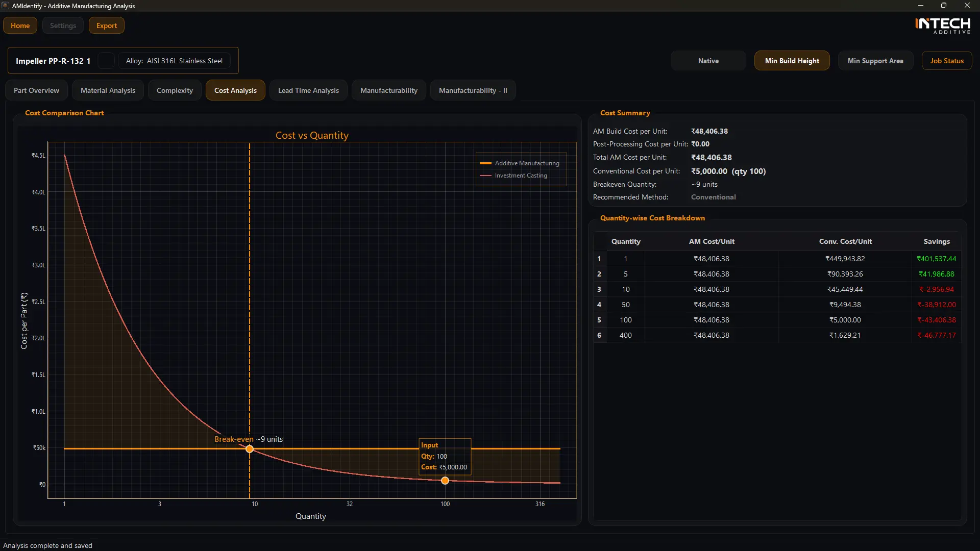Click the small square next to part name
Screen dimensions: 980x551
tap(106, 61)
